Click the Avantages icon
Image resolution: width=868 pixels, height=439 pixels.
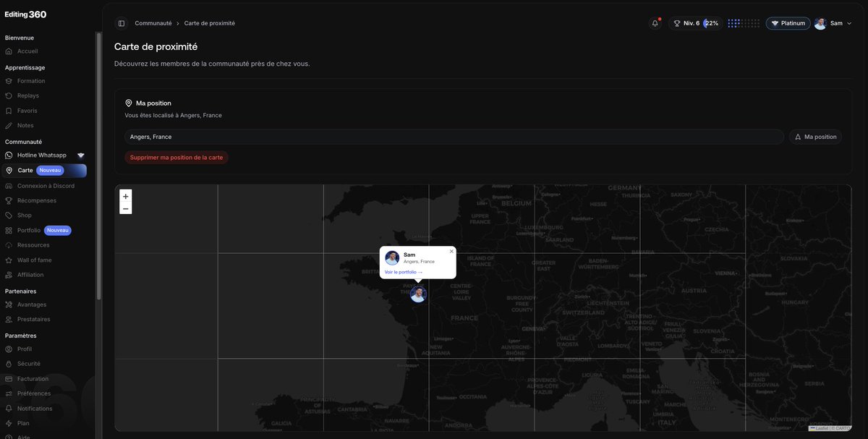[9, 304]
